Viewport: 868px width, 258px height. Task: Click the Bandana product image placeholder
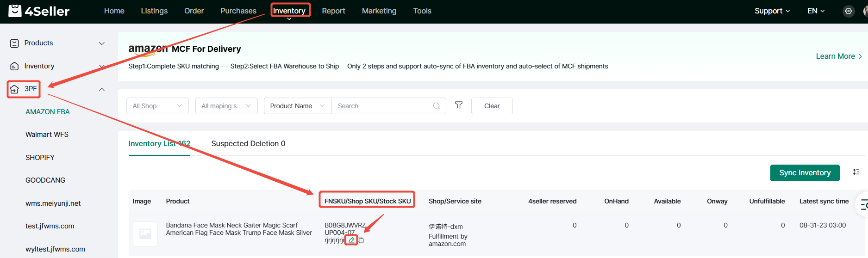(145, 233)
